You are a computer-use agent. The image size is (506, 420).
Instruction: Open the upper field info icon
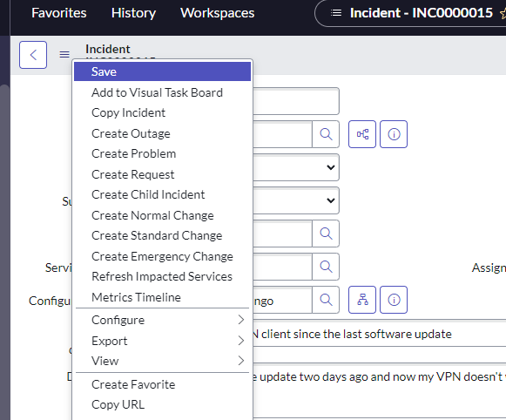(x=394, y=134)
